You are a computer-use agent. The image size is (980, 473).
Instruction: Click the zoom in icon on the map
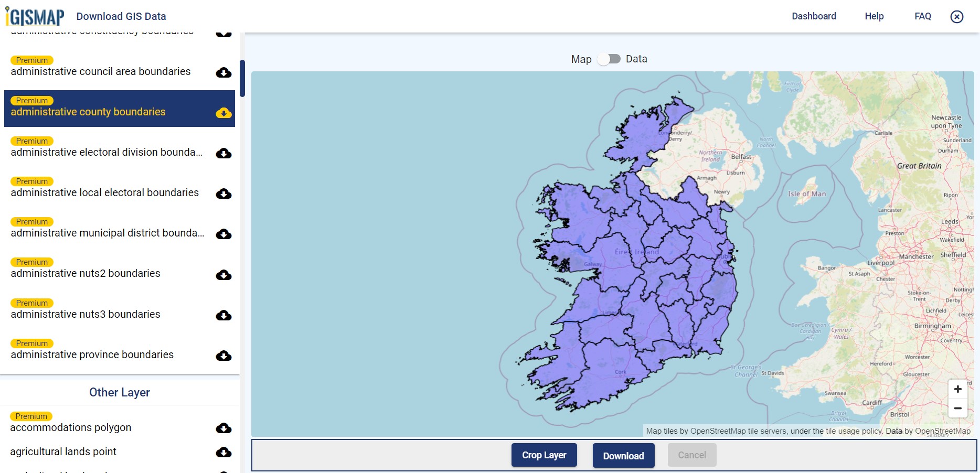(957, 389)
